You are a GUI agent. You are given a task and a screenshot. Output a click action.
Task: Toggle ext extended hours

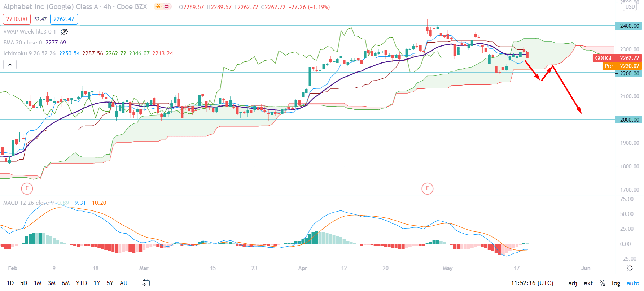[588, 283]
